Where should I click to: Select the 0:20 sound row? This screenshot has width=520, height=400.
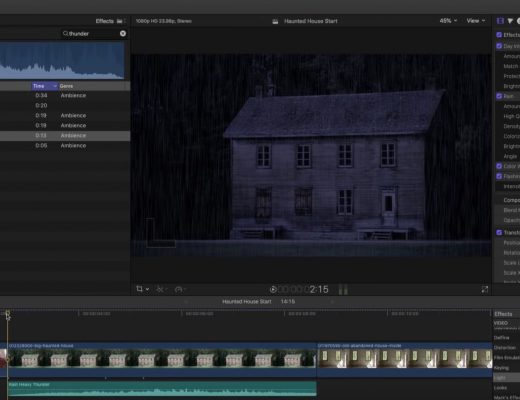click(x=65, y=105)
